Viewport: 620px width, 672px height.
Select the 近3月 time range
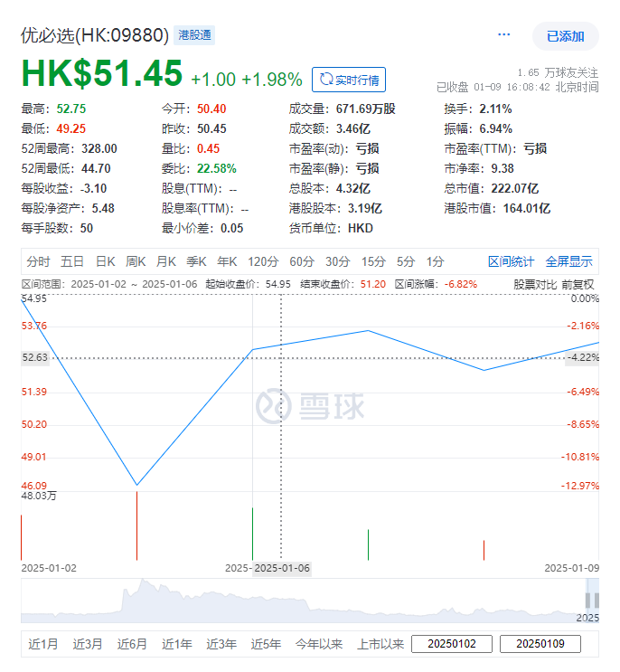(x=88, y=644)
